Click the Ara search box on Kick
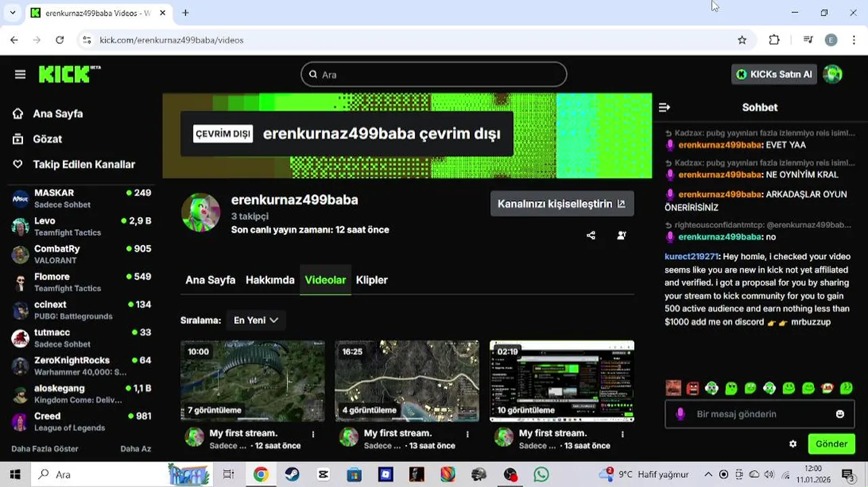Viewport: 868px width, 487px height. point(434,74)
